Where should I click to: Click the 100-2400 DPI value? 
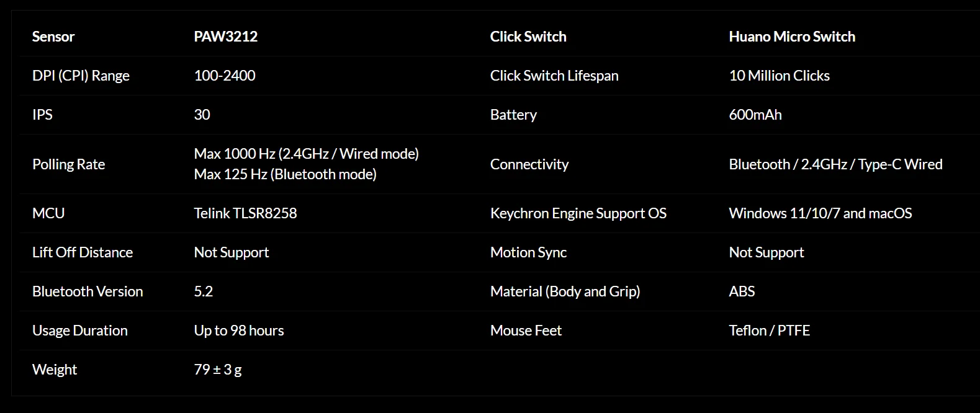pyautogui.click(x=225, y=76)
